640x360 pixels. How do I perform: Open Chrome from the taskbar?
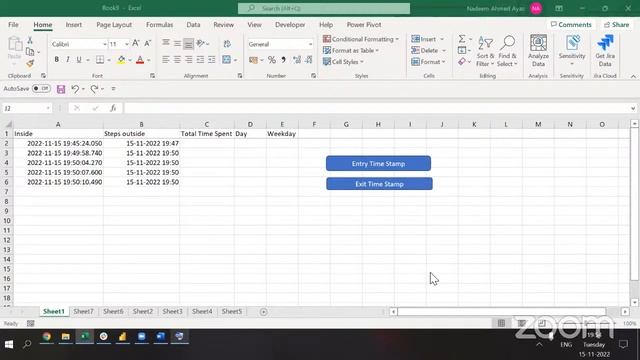coord(47,337)
